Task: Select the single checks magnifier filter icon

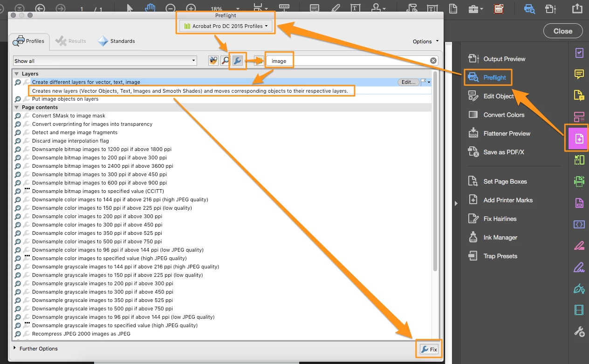Action: pyautogui.click(x=226, y=61)
